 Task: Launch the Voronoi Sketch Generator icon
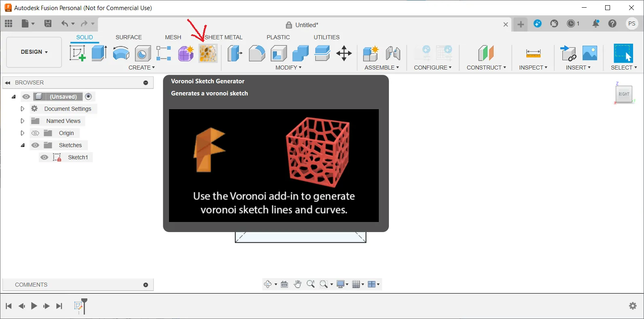pos(208,53)
